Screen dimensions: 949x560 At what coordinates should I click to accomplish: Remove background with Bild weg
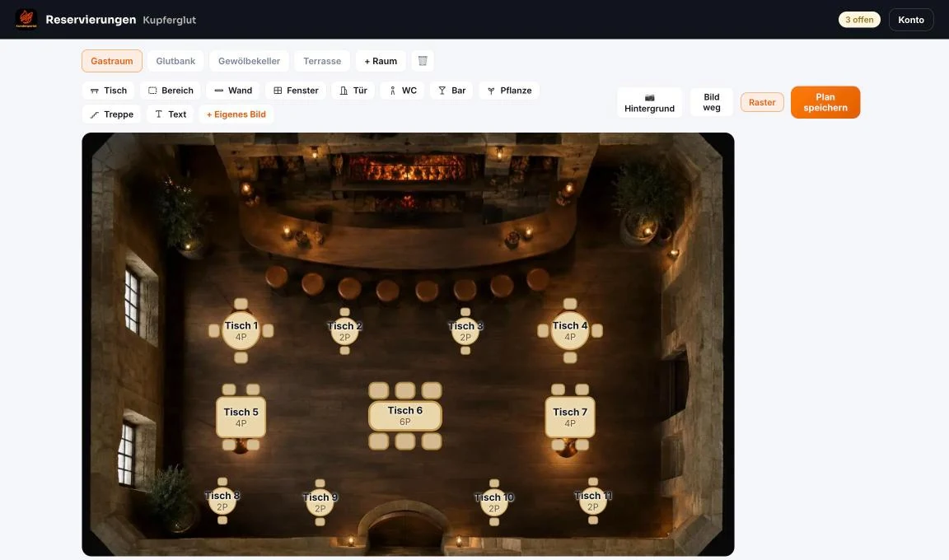(712, 102)
